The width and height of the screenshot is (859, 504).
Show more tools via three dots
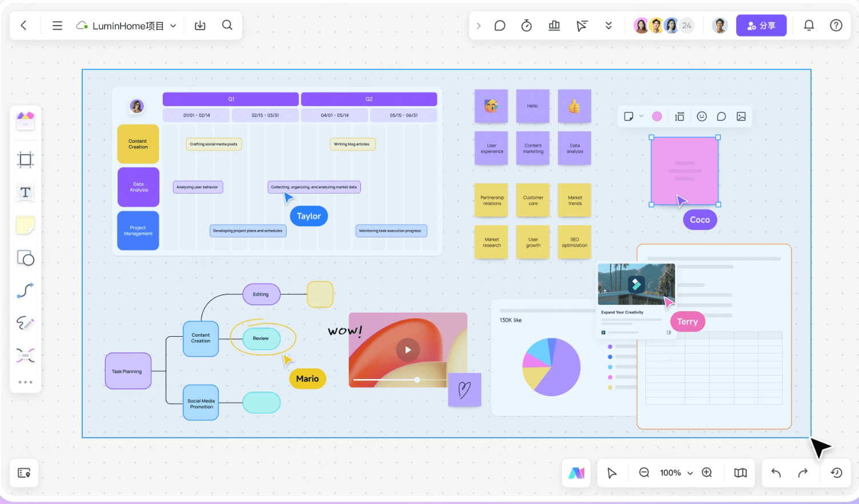(25, 382)
